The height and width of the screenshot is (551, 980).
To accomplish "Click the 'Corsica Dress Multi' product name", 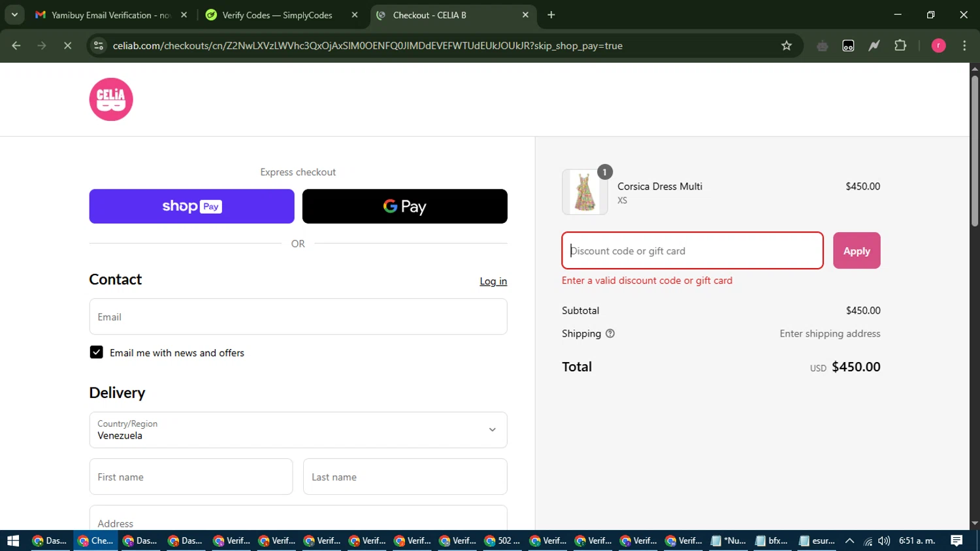I will point(660,186).
